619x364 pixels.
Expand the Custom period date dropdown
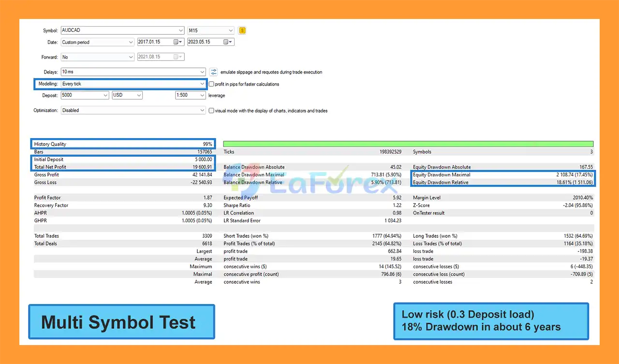pyautogui.click(x=131, y=42)
